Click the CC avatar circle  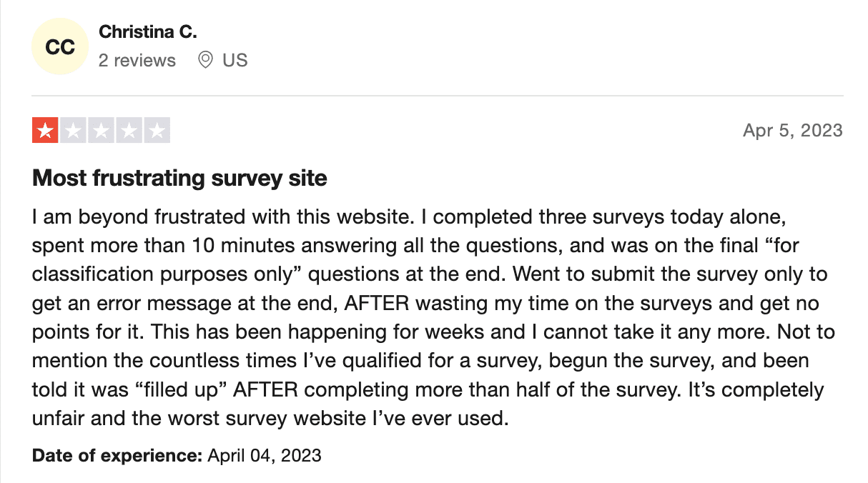coord(60,47)
